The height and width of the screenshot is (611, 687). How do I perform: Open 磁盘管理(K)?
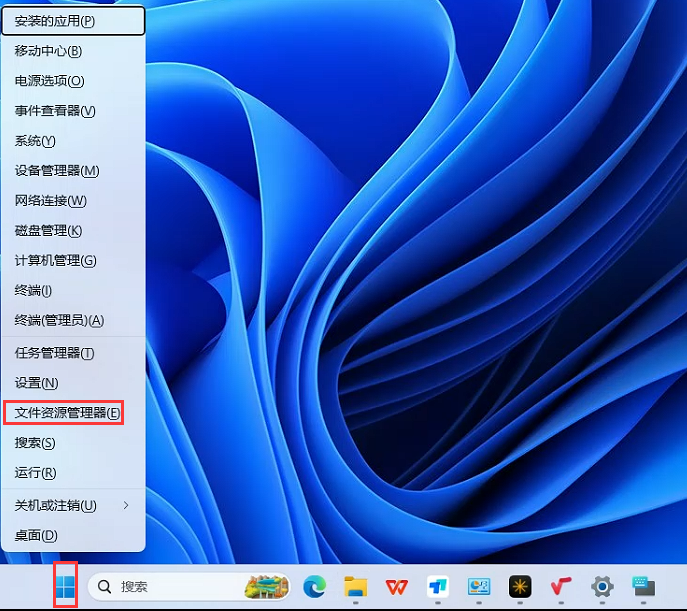[73, 231]
